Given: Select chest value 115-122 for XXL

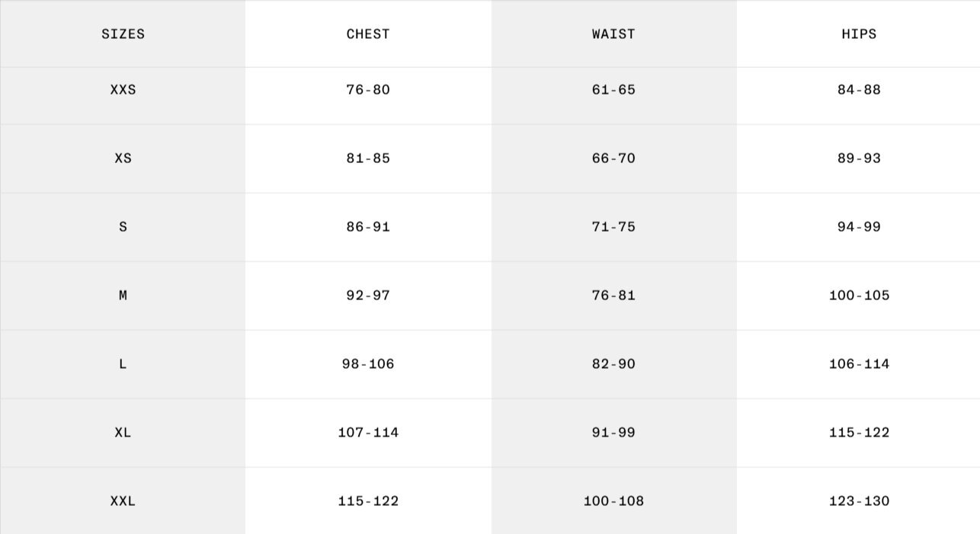Looking at the screenshot, I should click(x=368, y=501).
